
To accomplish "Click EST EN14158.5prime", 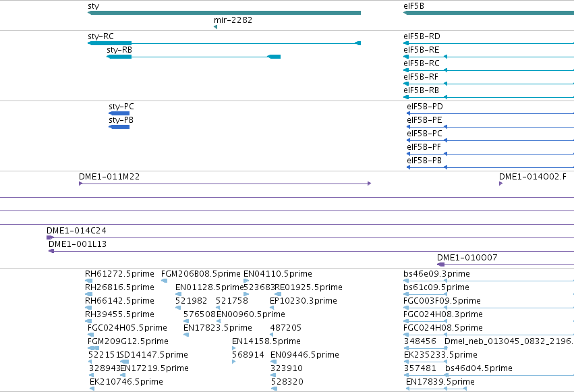I will pos(266,342).
